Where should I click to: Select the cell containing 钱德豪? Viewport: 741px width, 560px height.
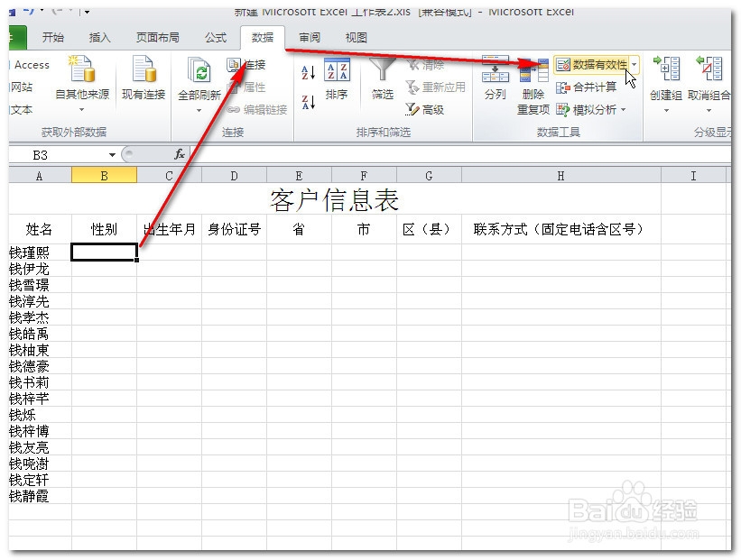click(x=40, y=366)
